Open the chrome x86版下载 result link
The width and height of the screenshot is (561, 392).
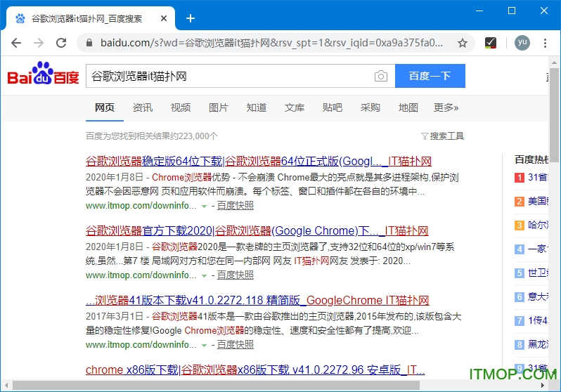(255, 370)
